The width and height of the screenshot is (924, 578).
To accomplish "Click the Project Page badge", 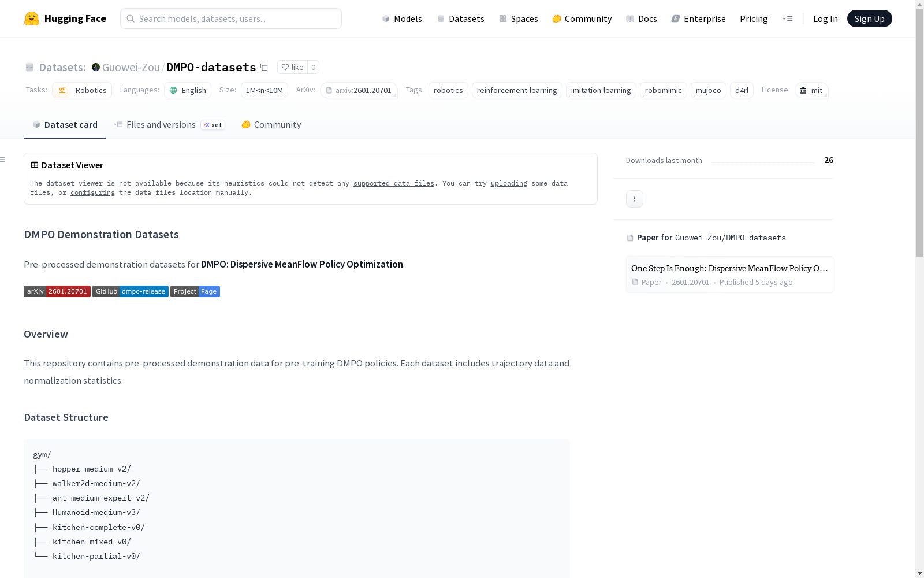I will point(195,291).
